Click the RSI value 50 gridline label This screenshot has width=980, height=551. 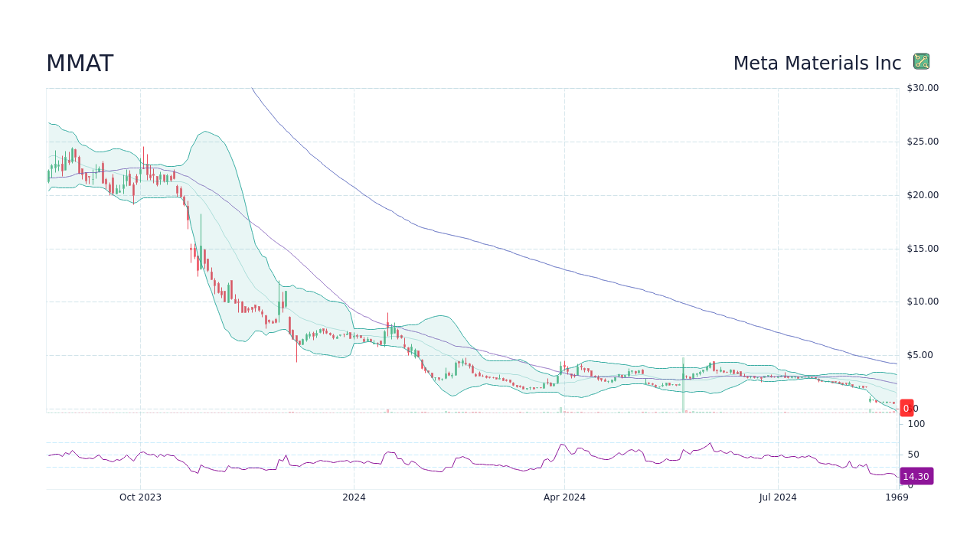pos(913,454)
